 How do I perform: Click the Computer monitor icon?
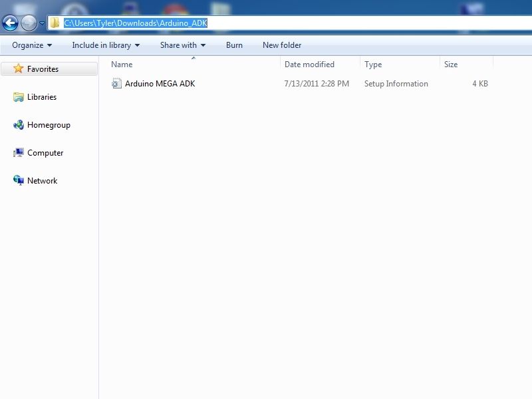pyautogui.click(x=19, y=153)
